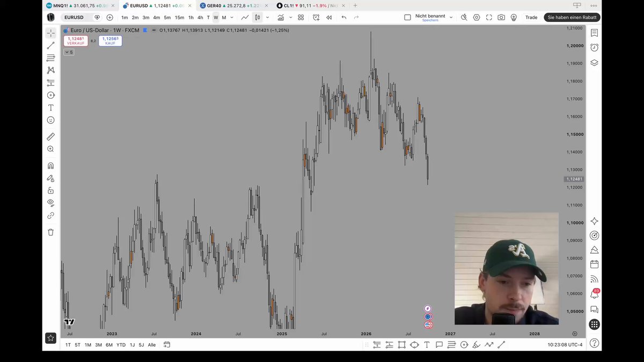This screenshot has height=362, width=644.
Task: Select the 4h timeframe
Action: 200,17
